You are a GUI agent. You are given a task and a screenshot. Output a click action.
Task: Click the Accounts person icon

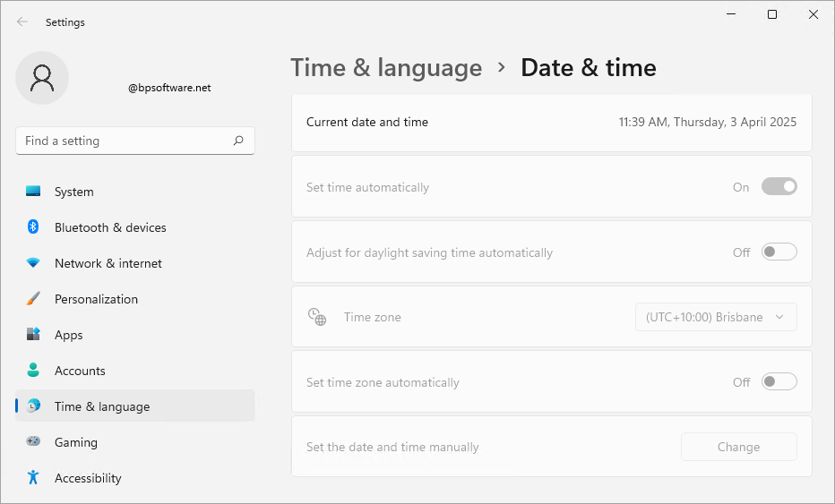(x=33, y=370)
